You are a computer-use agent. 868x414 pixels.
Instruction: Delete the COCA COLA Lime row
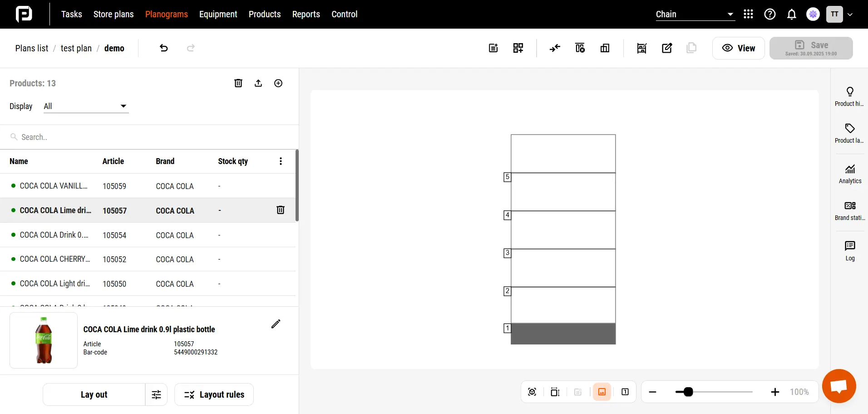coord(281,210)
